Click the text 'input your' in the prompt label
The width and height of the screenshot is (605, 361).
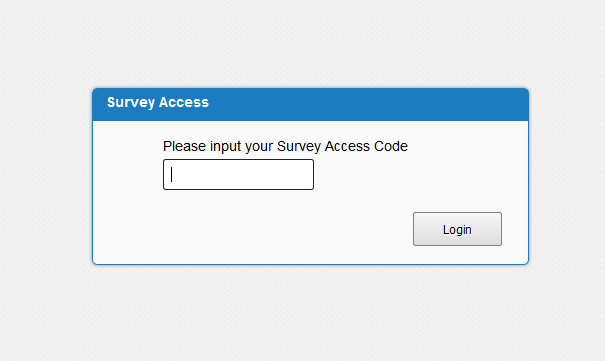242,147
